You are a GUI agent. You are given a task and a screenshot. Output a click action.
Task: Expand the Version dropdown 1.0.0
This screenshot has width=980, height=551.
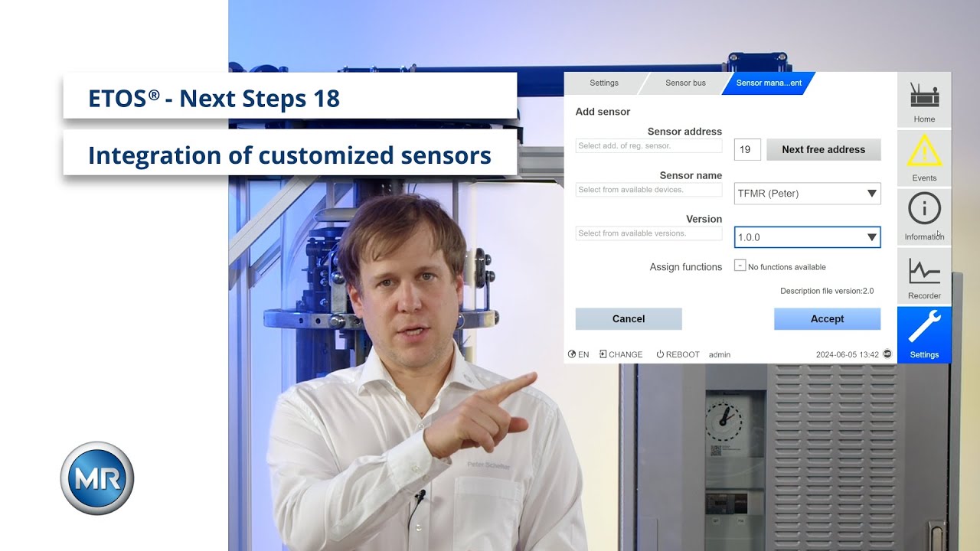[807, 237]
